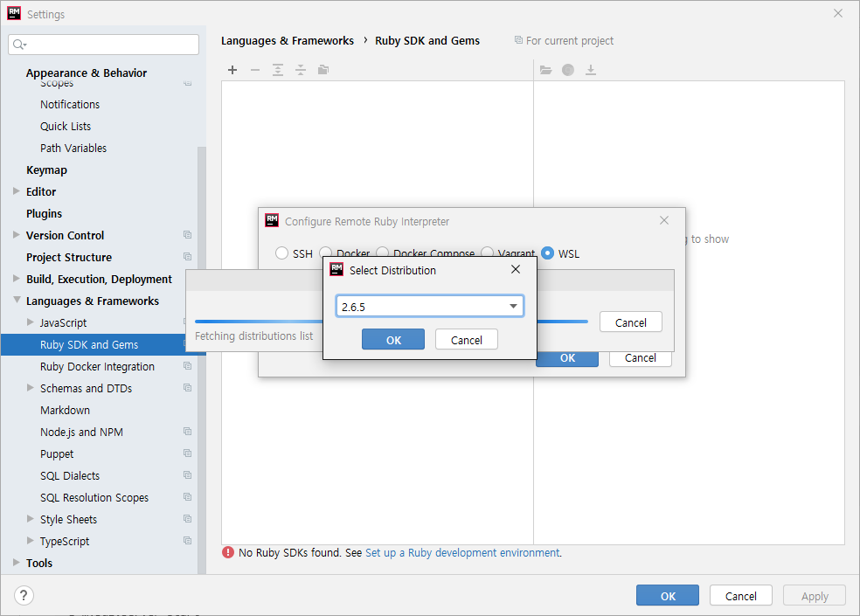Cancel the Fetching distributions list progress

(631, 322)
